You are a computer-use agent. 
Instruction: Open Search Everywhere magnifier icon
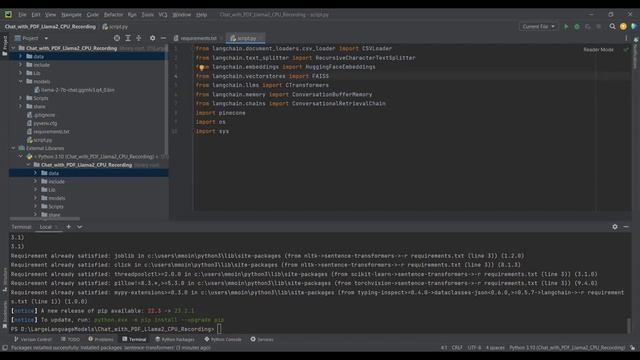click(612, 27)
